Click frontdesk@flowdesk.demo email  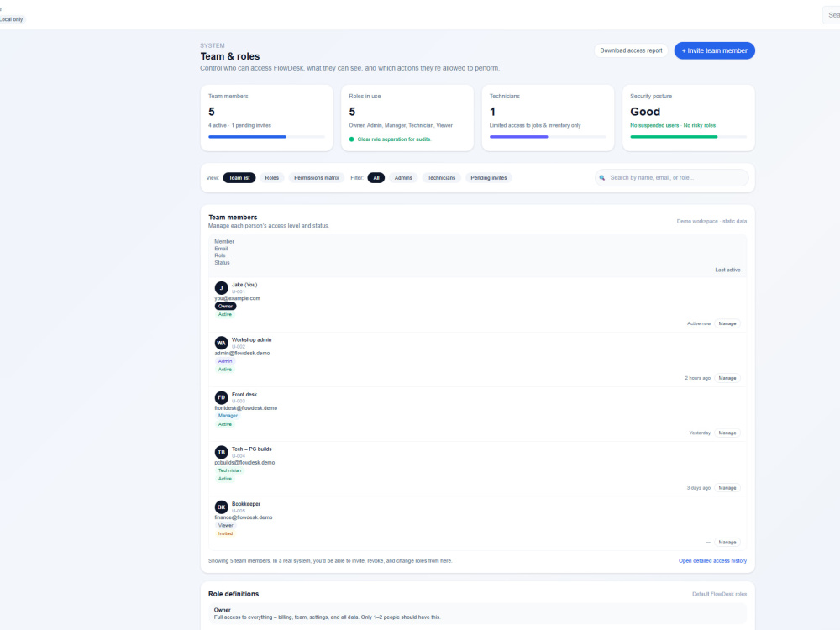pos(246,408)
